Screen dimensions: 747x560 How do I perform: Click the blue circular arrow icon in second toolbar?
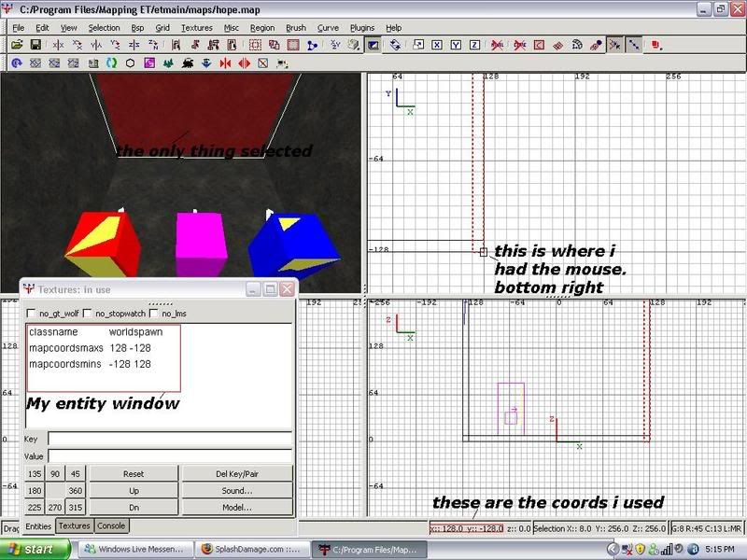pyautogui.click(x=17, y=63)
